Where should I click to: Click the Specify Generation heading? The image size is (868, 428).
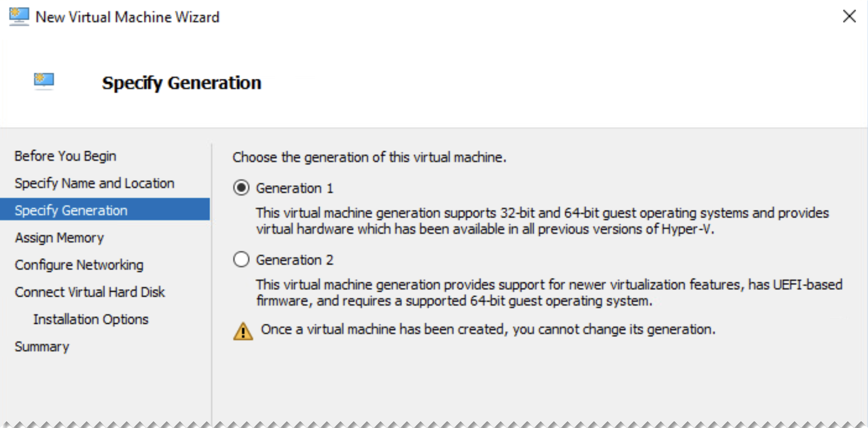182,83
